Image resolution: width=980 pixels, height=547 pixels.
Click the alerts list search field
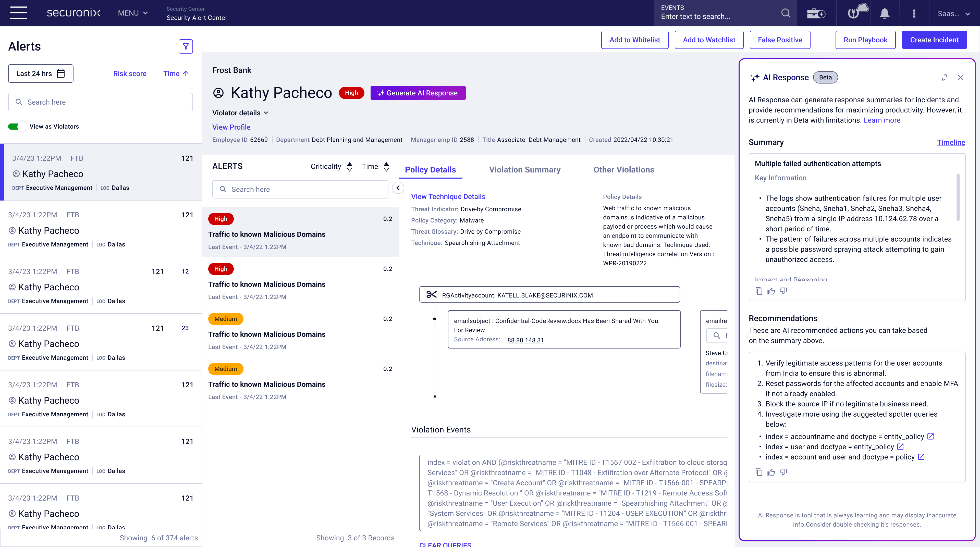pos(101,102)
